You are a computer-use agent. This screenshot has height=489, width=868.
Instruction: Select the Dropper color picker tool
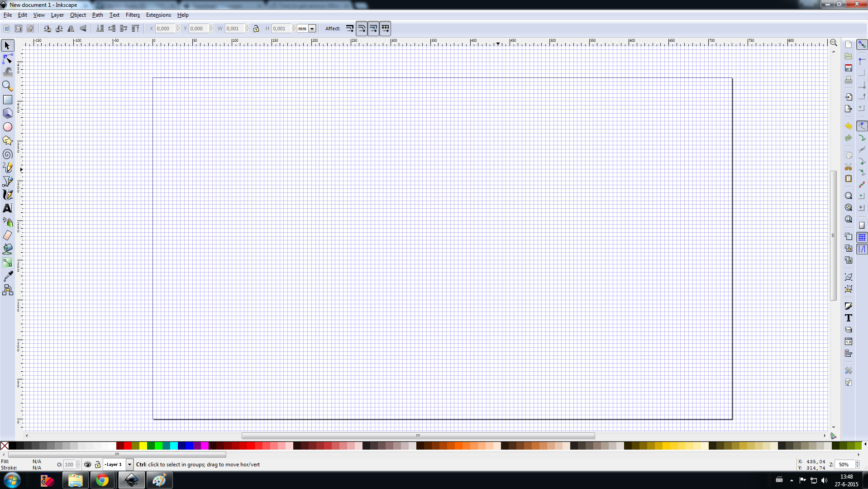[x=8, y=276]
